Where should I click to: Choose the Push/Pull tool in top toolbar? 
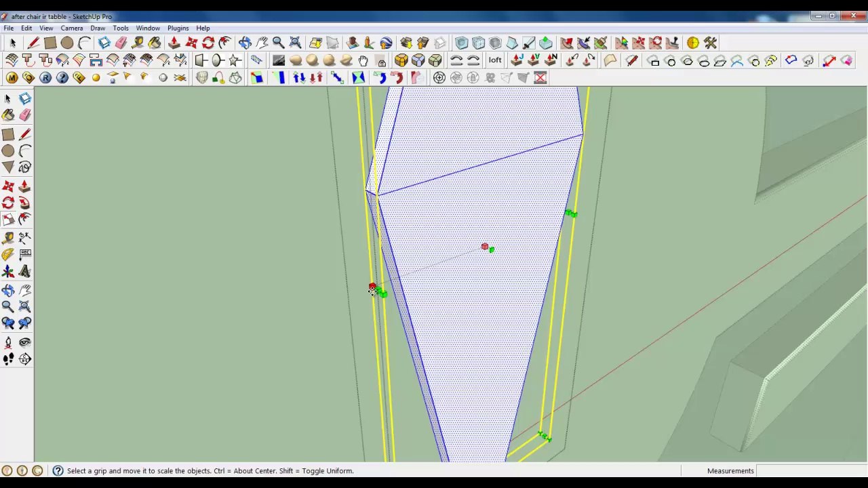point(174,43)
